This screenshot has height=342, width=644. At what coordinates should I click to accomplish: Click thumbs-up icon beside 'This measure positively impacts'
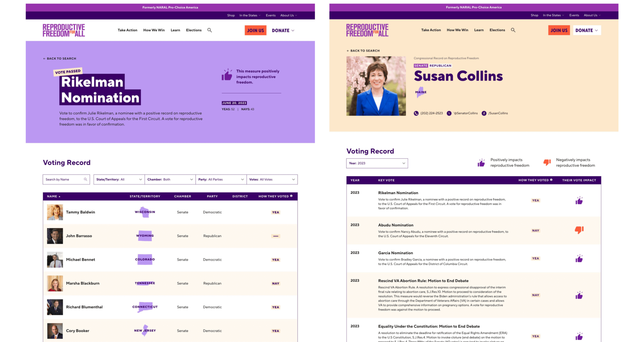(227, 75)
